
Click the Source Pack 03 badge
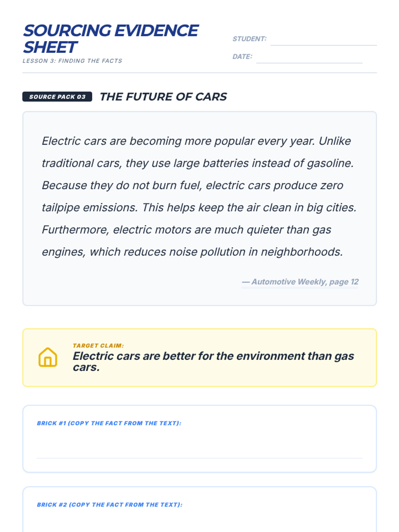[57, 97]
